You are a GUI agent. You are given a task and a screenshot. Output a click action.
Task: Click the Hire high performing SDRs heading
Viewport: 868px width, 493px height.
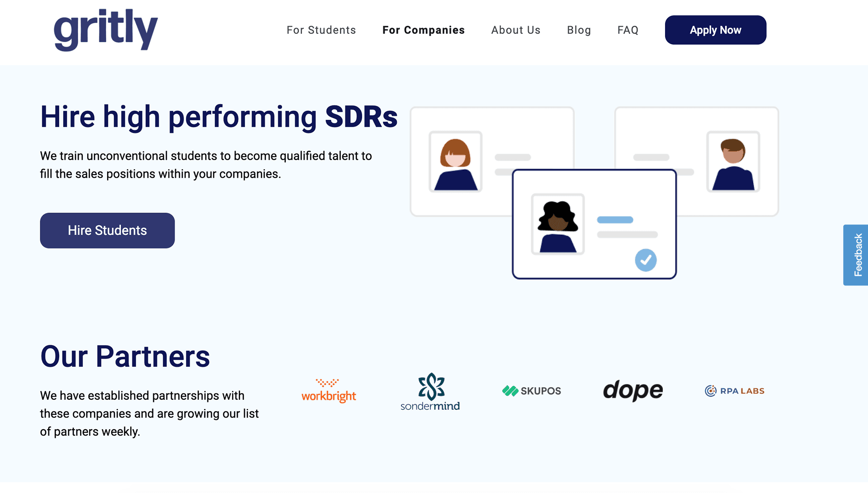pos(219,117)
